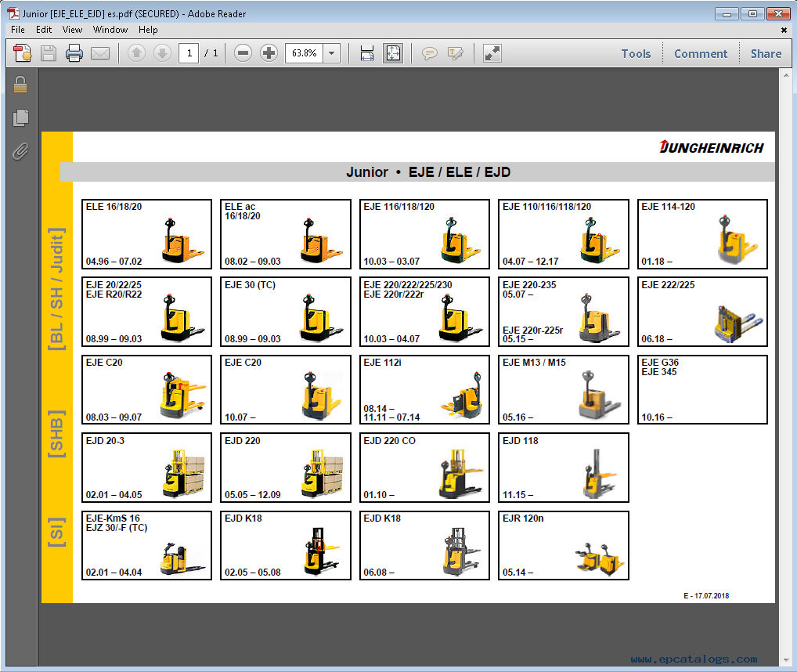
Task: Select the EJE 112i card
Action: coord(424,389)
